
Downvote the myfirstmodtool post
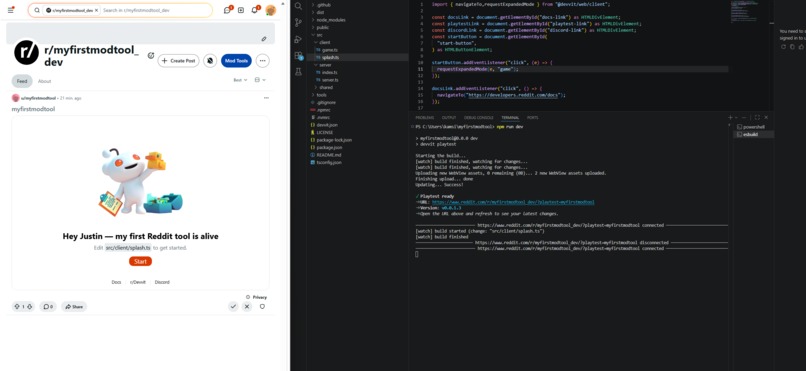pyautogui.click(x=29, y=307)
